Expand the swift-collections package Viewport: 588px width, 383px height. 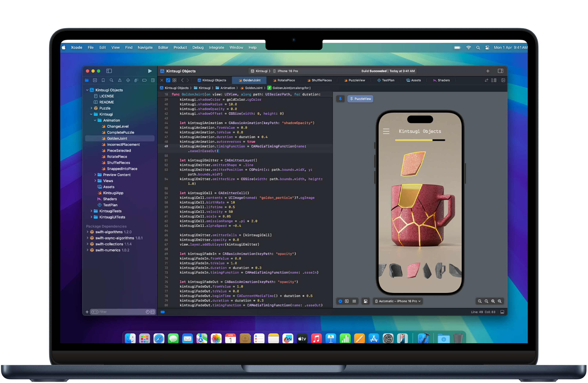[x=87, y=244]
